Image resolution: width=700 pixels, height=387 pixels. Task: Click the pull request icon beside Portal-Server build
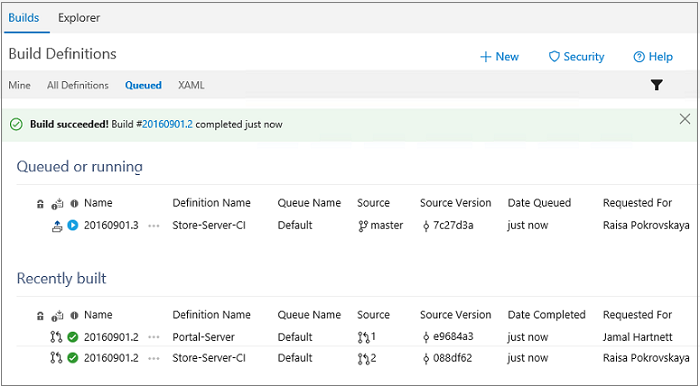pyautogui.click(x=56, y=337)
